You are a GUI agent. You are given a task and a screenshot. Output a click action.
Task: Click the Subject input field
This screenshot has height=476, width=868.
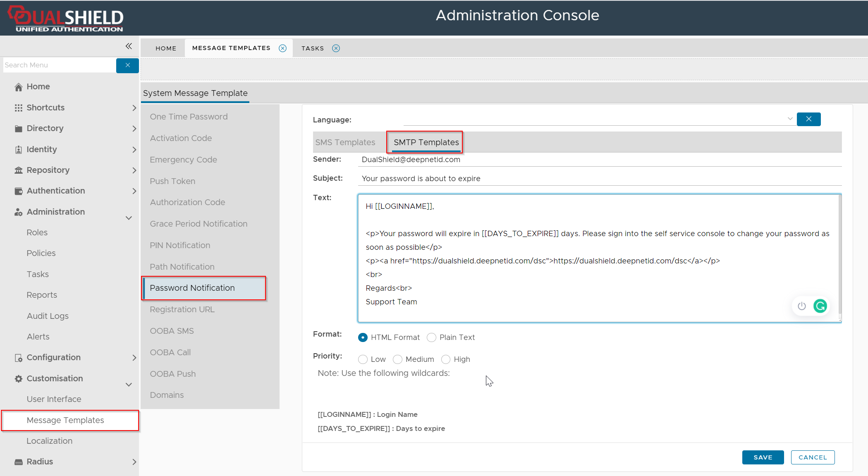(x=538, y=178)
